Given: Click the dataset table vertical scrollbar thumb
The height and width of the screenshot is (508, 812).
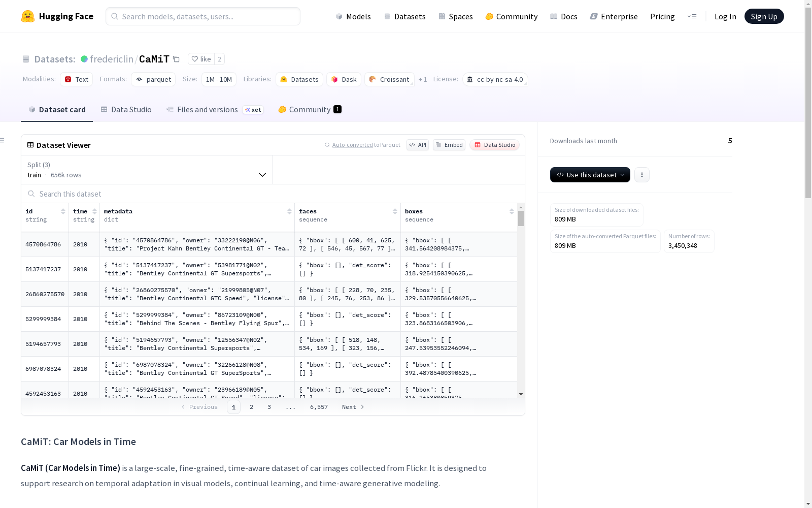Looking at the screenshot, I should 521,218.
